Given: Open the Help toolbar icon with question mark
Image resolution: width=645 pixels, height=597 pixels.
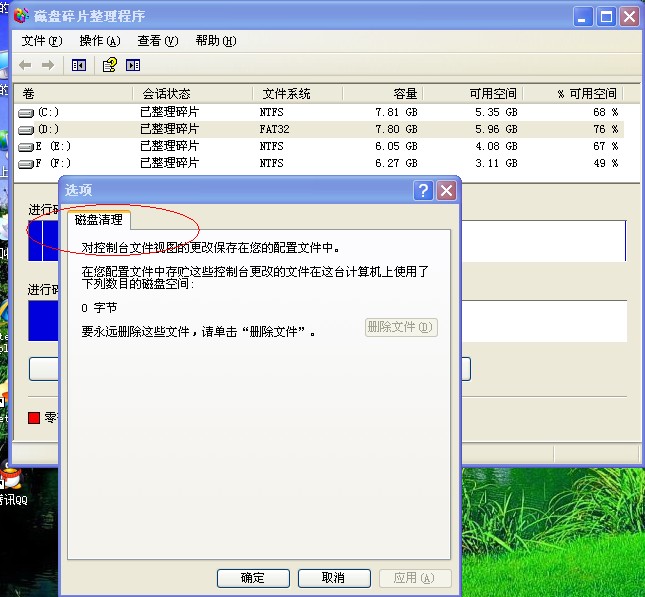Looking at the screenshot, I should point(110,65).
